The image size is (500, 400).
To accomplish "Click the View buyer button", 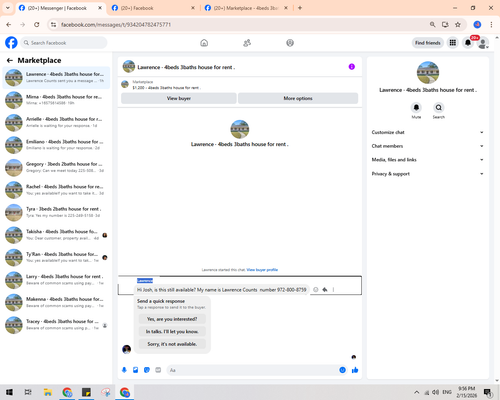I will pos(179,98).
